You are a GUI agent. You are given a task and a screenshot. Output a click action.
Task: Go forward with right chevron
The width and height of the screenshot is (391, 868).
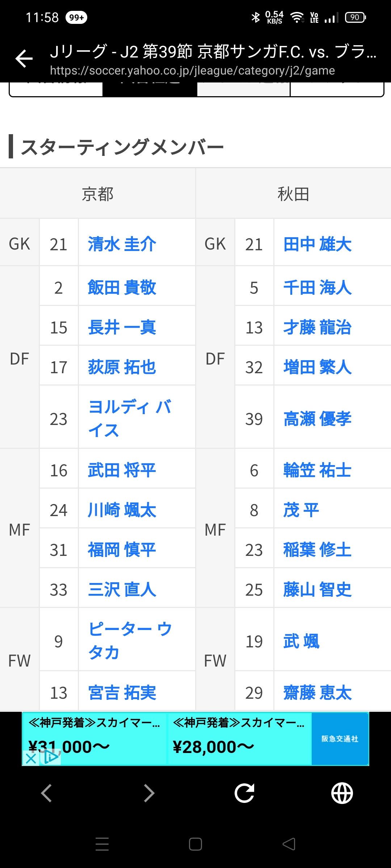coord(149,793)
